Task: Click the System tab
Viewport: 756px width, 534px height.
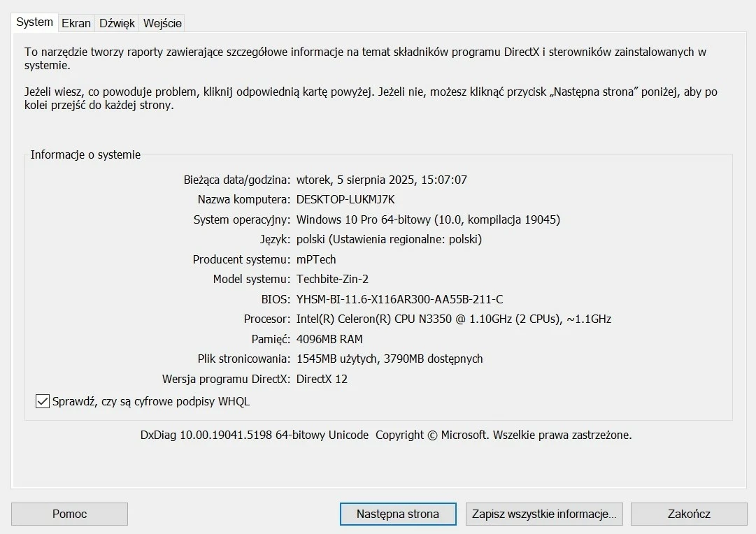Action: (34, 22)
